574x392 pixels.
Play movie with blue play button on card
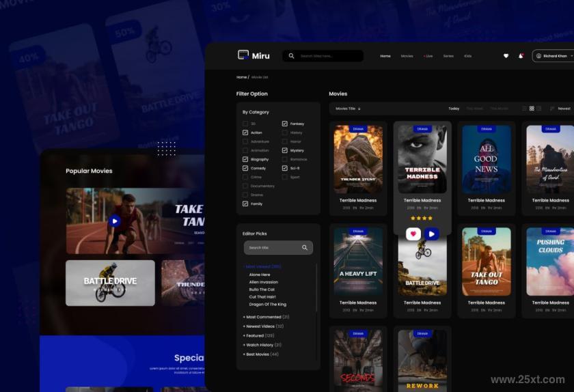[432, 234]
